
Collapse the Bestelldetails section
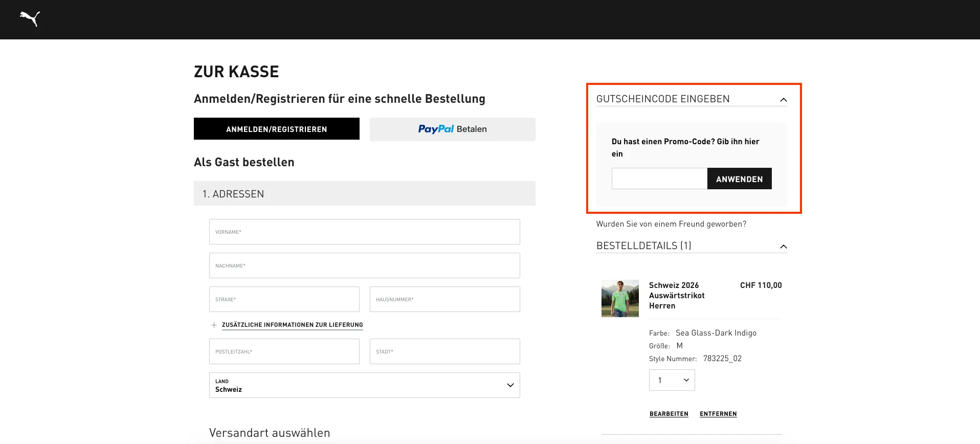coord(783,246)
